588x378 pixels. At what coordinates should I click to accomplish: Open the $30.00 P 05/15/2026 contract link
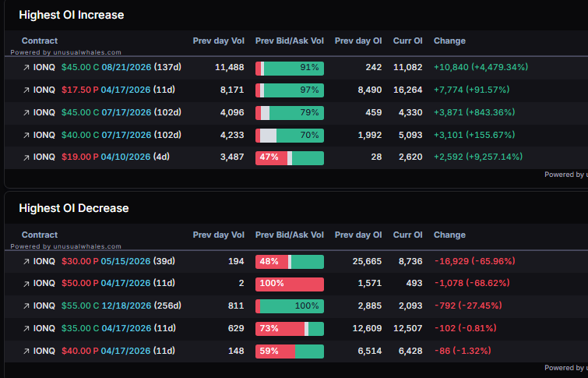[x=118, y=261]
